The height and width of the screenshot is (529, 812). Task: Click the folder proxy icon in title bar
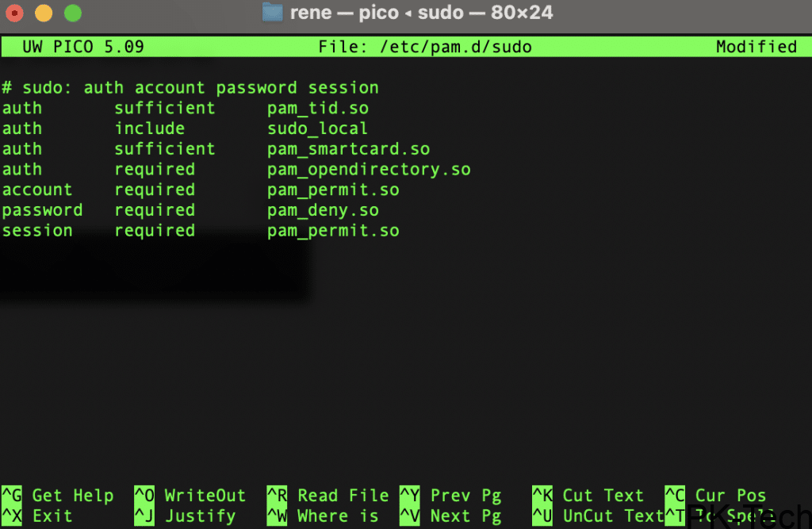(x=273, y=13)
